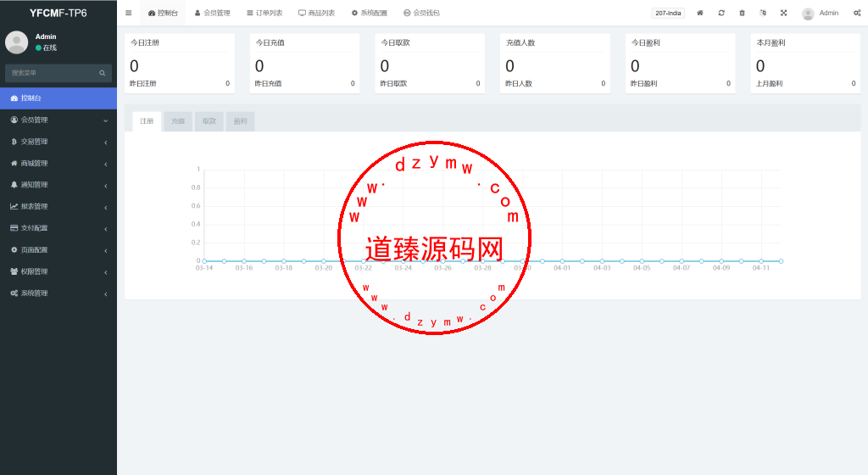Click the users-group icon beside 权限管理
The height and width of the screenshot is (475, 868).
point(14,271)
